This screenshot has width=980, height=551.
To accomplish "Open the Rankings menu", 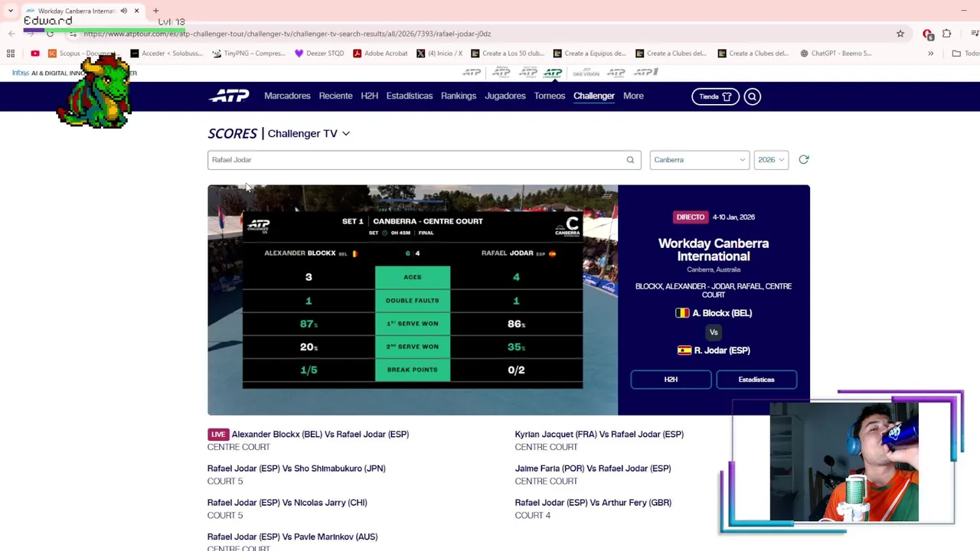I will click(x=458, y=96).
